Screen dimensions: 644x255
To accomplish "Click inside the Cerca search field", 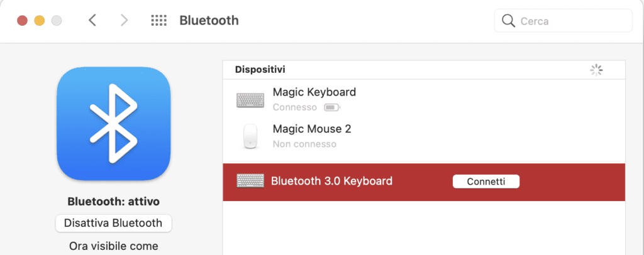I will point(563,21).
